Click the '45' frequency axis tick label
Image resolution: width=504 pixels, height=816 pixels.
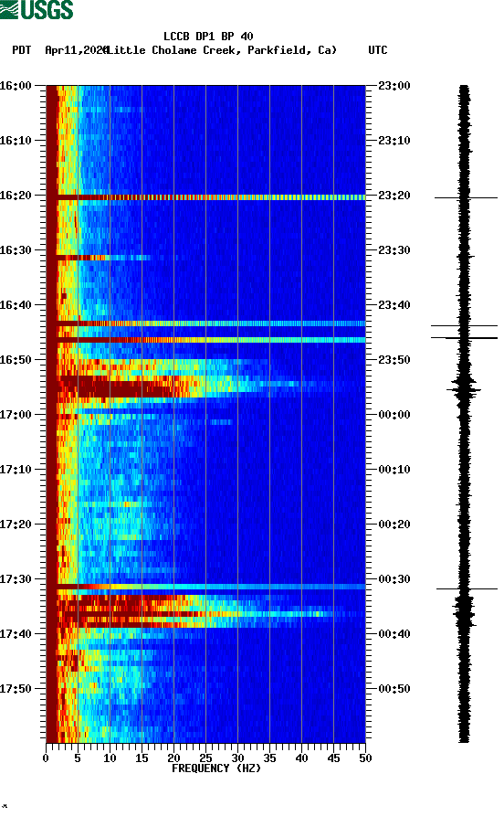333,758
